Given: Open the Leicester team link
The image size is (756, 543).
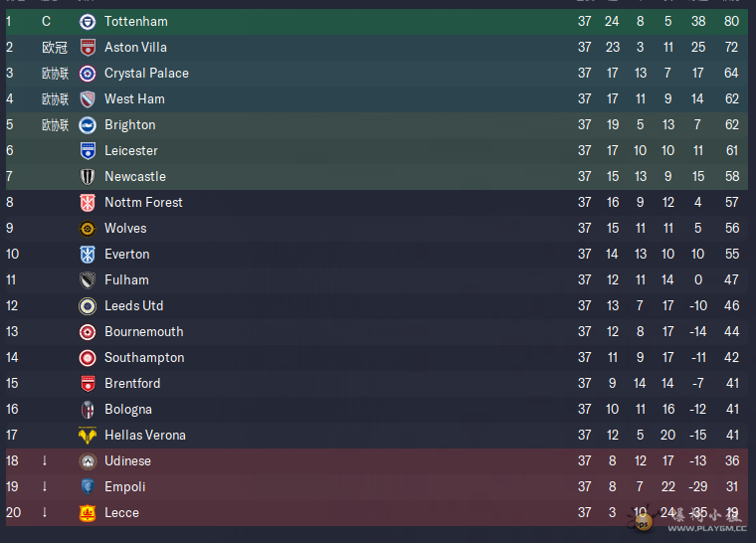Looking at the screenshot, I should [x=131, y=150].
